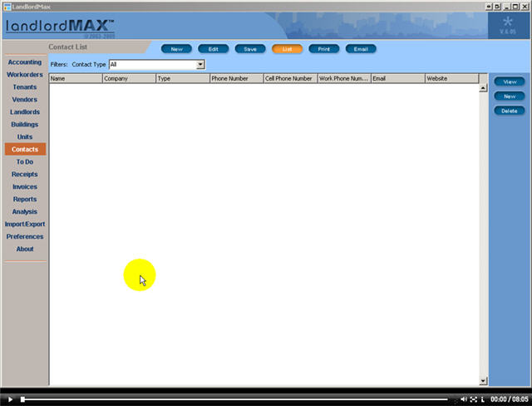Open the Analysis section

click(x=25, y=212)
